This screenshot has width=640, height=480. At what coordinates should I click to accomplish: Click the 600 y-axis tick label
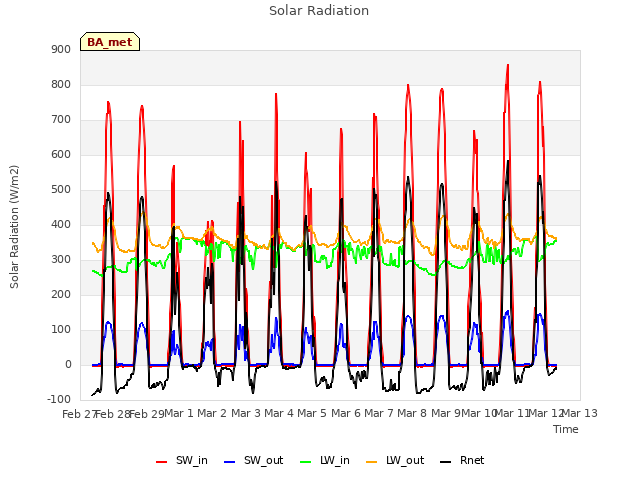pyautogui.click(x=61, y=154)
